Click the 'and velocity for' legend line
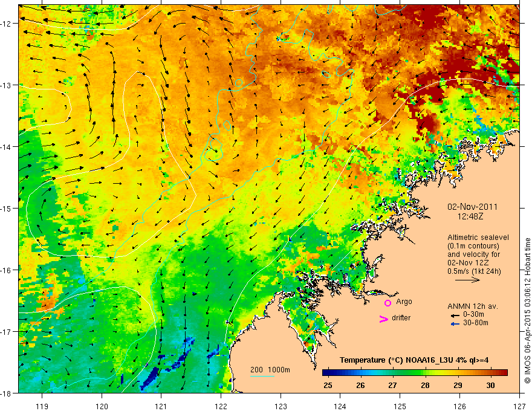The width and height of the screenshot is (532, 411). [x=473, y=254]
